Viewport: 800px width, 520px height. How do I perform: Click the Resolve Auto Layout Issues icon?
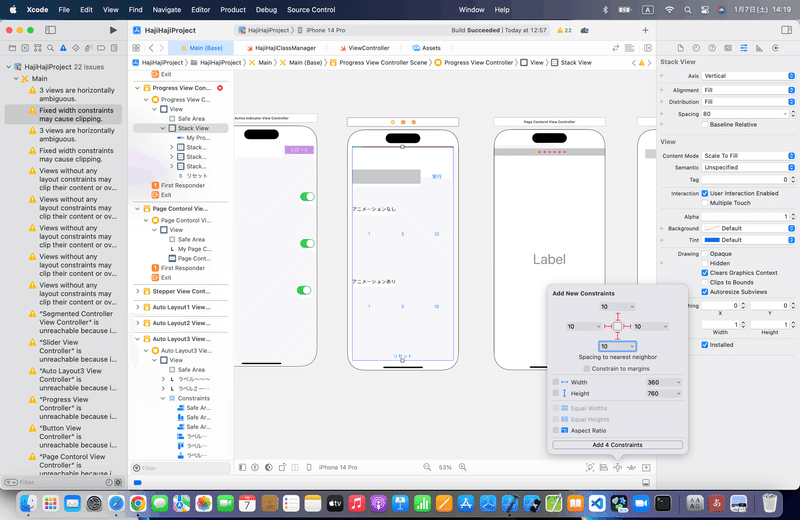coord(632,467)
